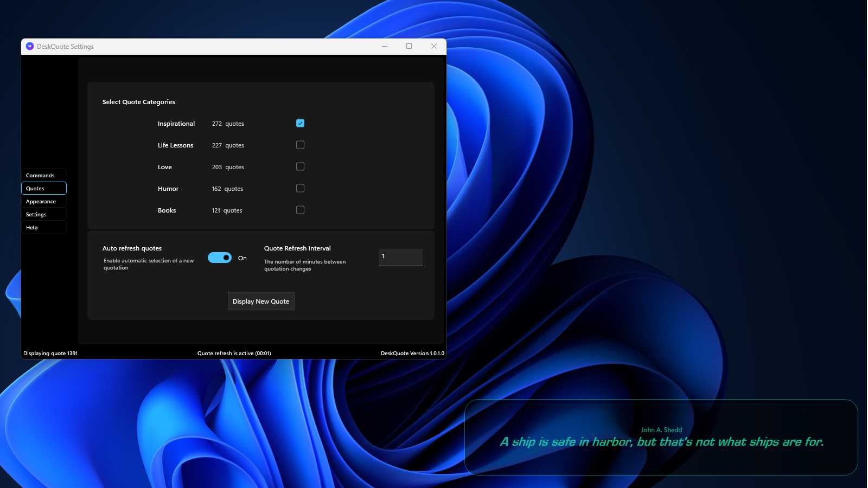Screen dimensions: 868x488
Task: Click the Select Quote Categories panel heading
Action: [138, 101]
